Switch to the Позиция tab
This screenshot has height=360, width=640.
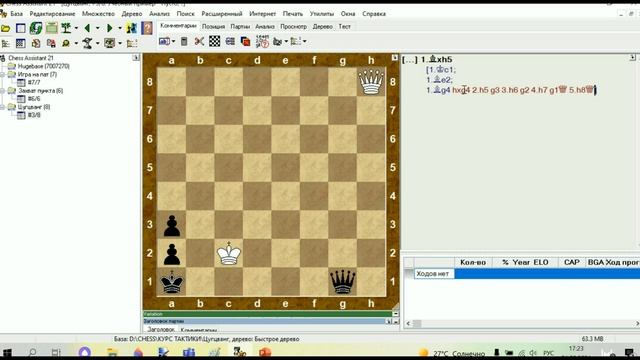[213, 27]
